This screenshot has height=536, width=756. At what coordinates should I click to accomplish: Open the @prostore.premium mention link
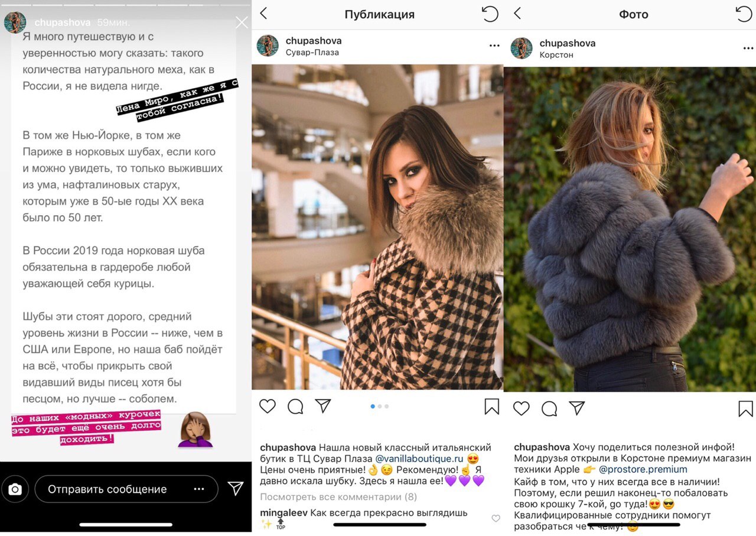(643, 469)
